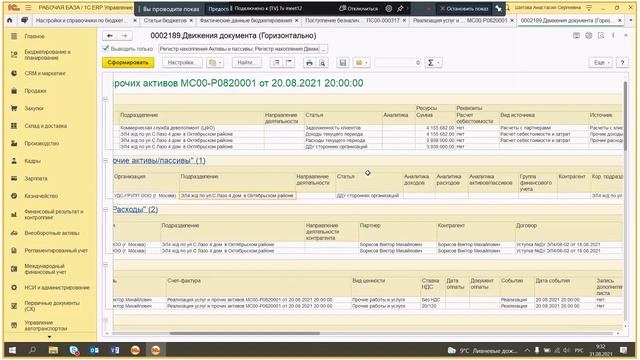Viewport: 640px width, 360px height.
Task: Open the 1C main menu hamburger icon
Action: tap(28, 8)
